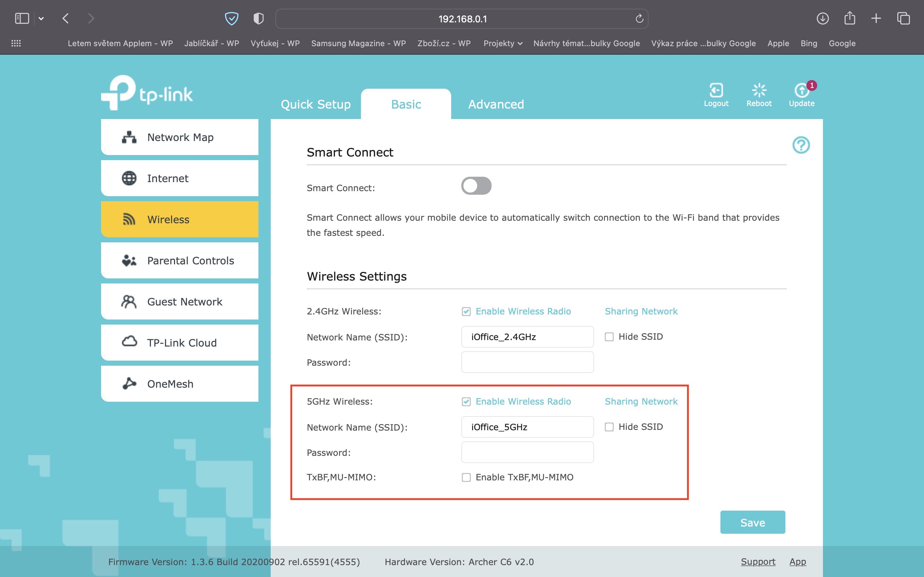The image size is (924, 577).
Task: Open the firmware Update icon
Action: (x=801, y=91)
